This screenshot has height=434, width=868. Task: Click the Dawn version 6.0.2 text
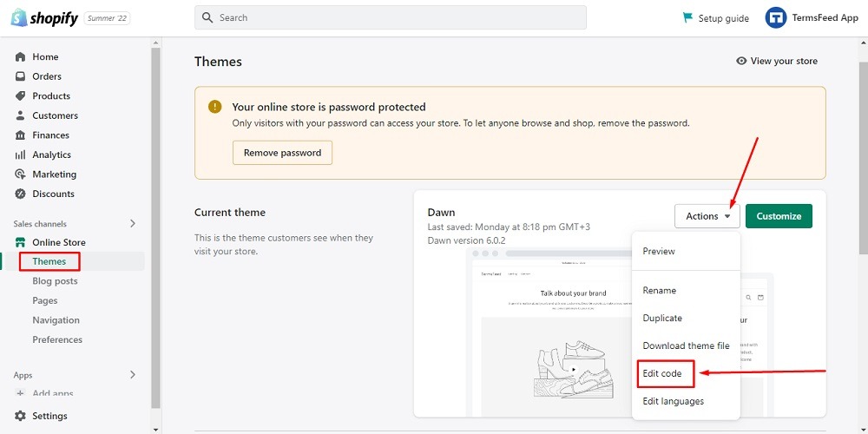tap(466, 240)
